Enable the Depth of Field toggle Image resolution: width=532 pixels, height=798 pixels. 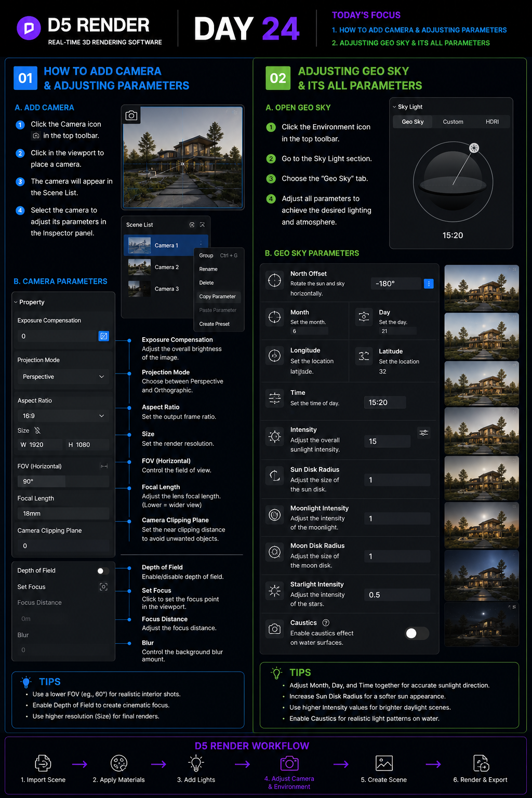pyautogui.click(x=103, y=570)
